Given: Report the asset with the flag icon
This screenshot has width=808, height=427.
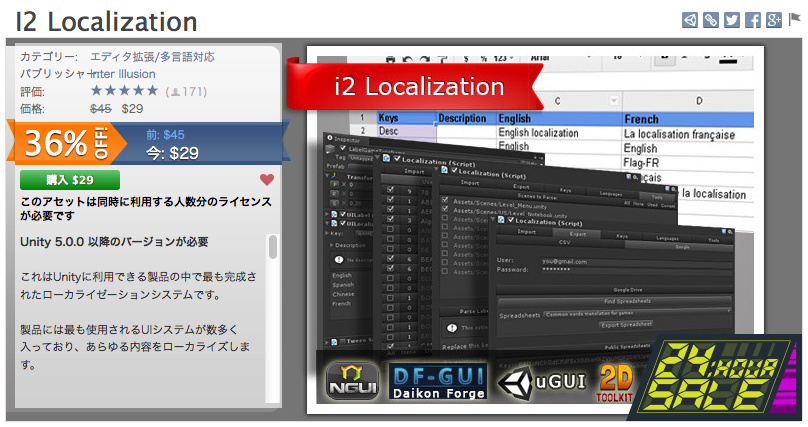Looking at the screenshot, I should tap(794, 19).
